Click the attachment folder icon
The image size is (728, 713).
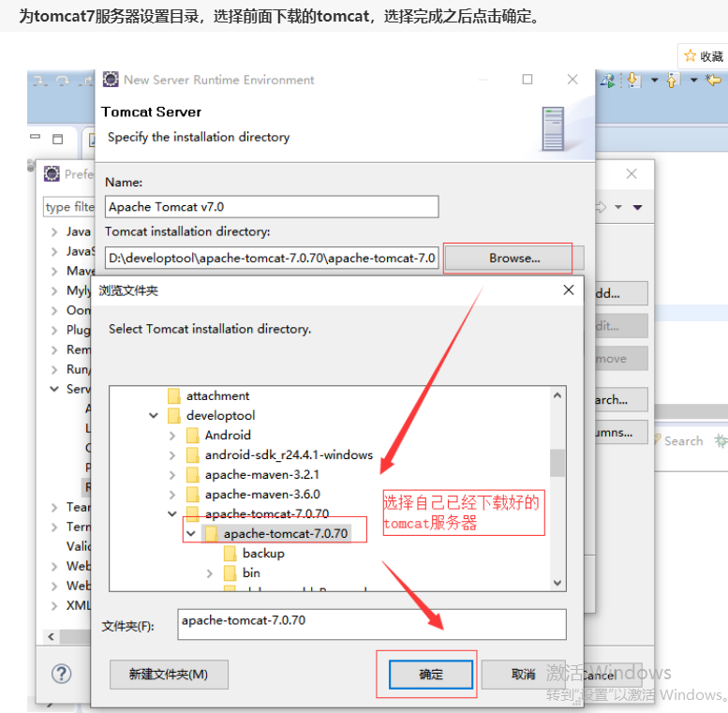coord(174,396)
